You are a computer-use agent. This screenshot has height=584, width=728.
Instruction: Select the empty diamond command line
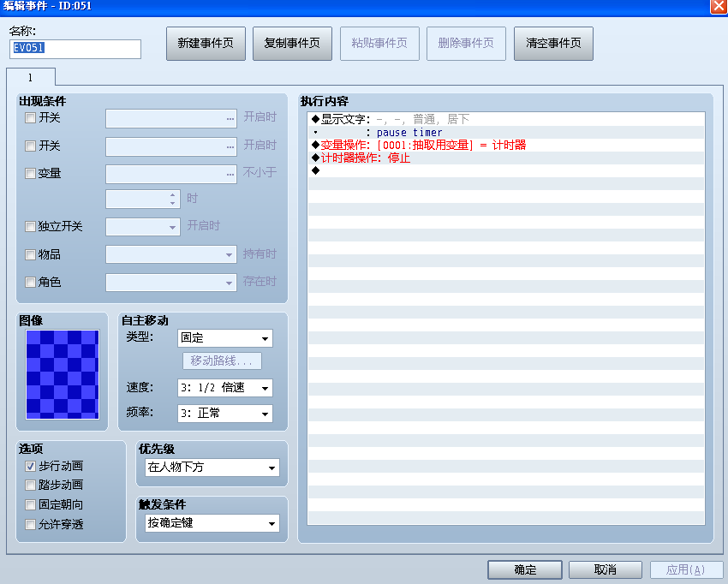[506, 171]
